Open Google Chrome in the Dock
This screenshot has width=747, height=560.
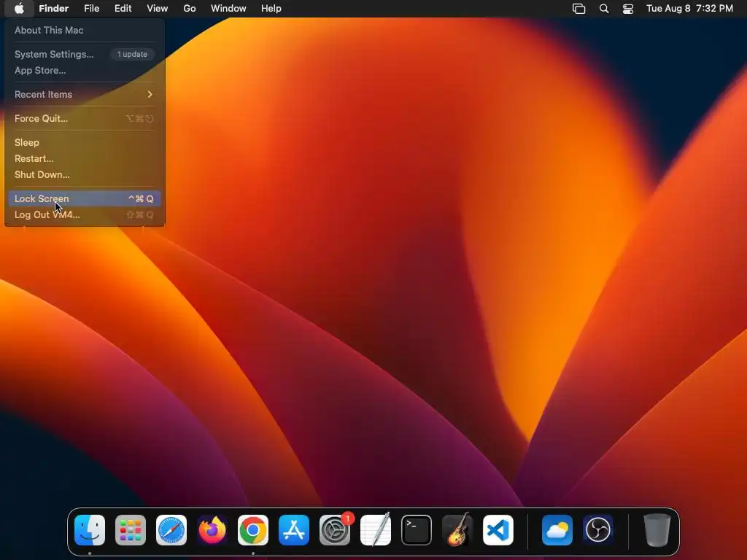(x=253, y=530)
